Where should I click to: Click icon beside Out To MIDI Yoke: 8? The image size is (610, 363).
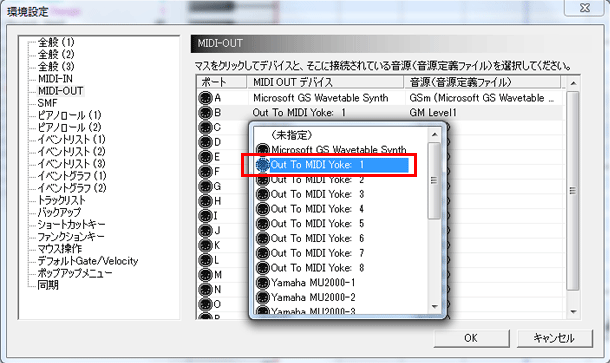pos(263,268)
